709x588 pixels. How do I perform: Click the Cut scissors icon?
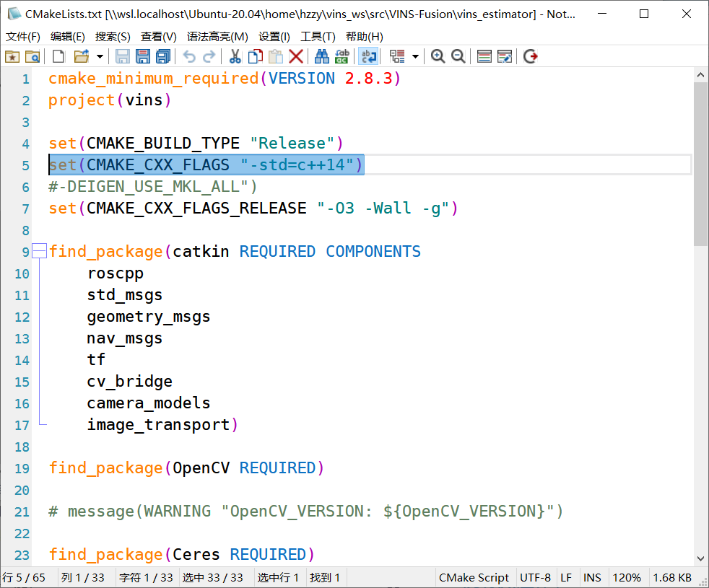235,56
